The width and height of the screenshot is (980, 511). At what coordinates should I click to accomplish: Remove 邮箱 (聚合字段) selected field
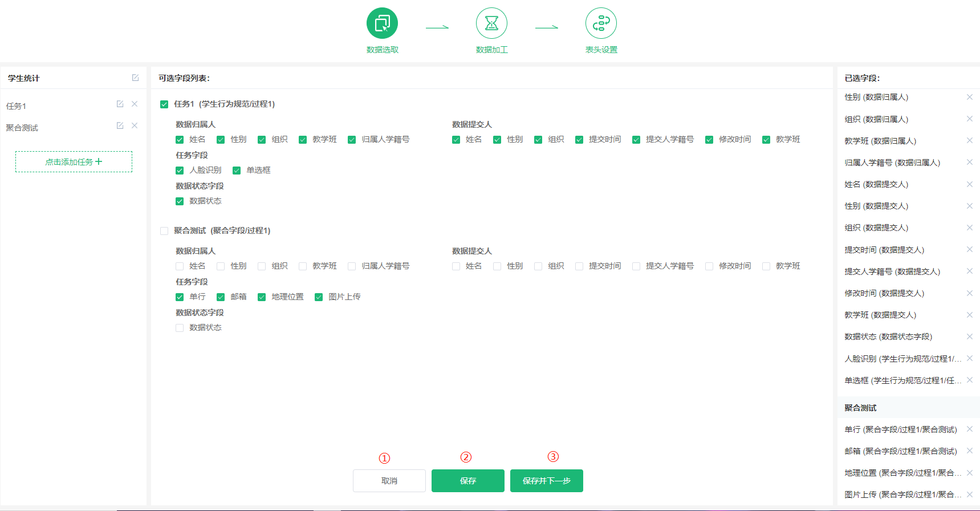[969, 451]
